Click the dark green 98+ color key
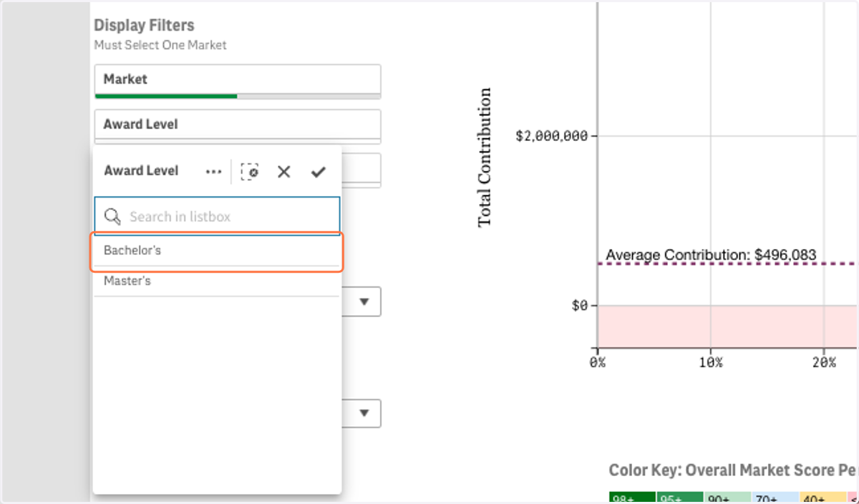Image resolution: width=859 pixels, height=504 pixels. pos(632,498)
